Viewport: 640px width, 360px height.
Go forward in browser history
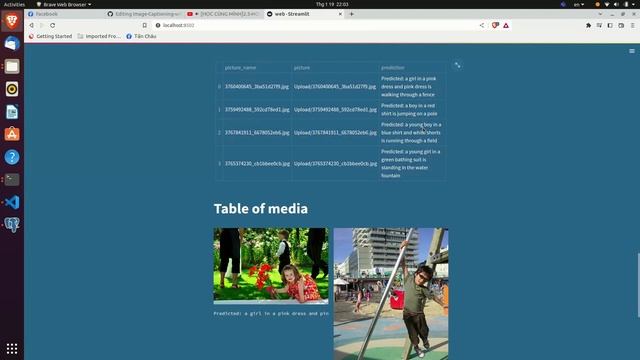click(42, 25)
